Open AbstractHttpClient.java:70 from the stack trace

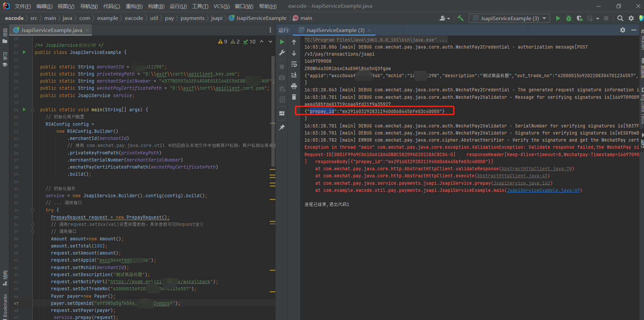[x=537, y=169]
